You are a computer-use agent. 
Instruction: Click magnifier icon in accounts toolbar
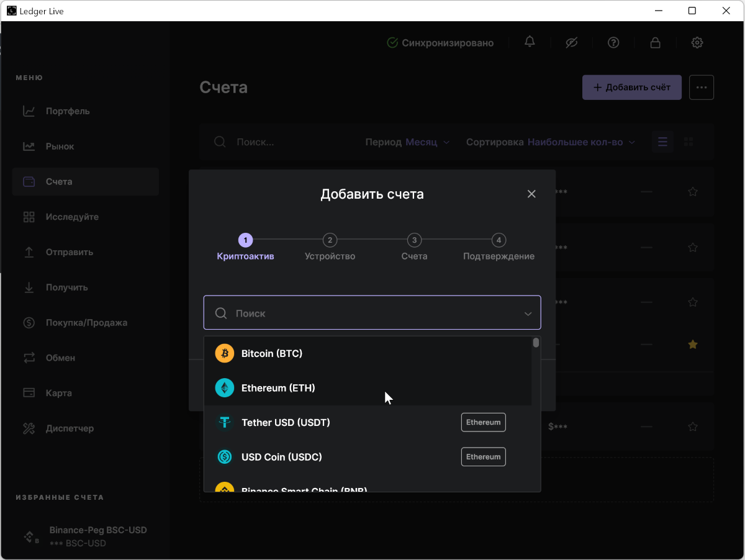[x=220, y=142]
